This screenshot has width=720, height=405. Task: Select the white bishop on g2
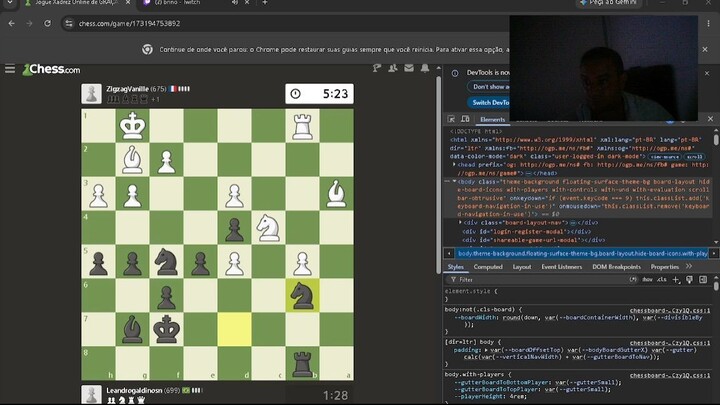(132, 159)
